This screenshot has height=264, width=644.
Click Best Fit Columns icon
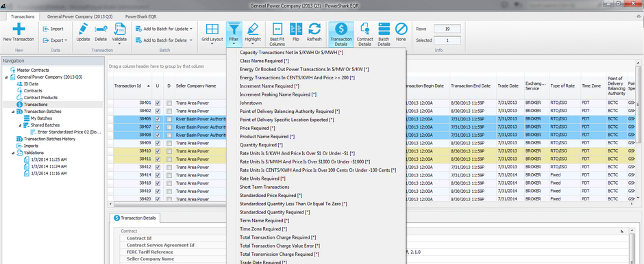[277, 29]
